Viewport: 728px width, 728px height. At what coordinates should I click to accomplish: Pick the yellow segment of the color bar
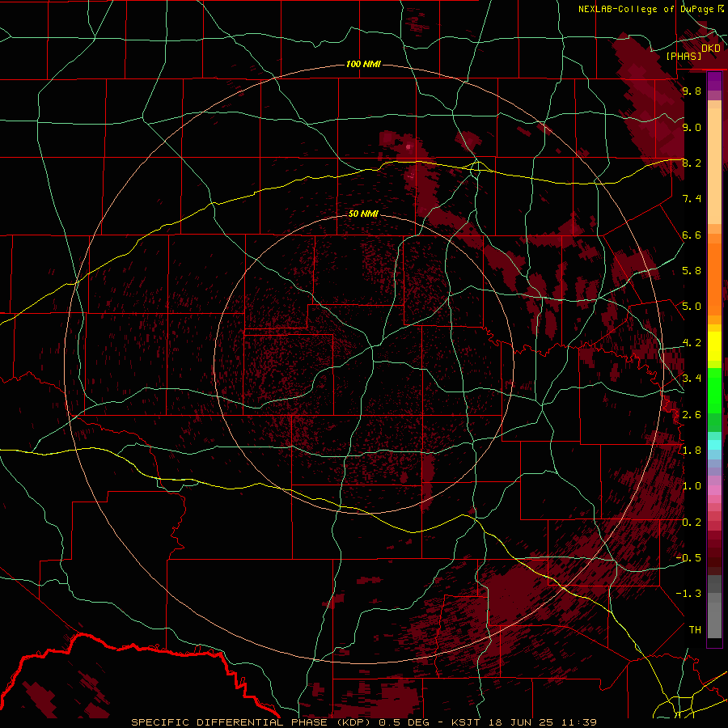click(714, 346)
